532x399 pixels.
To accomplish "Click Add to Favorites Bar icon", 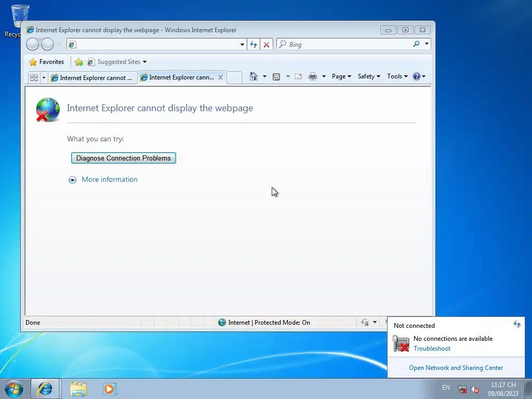I will click(79, 62).
